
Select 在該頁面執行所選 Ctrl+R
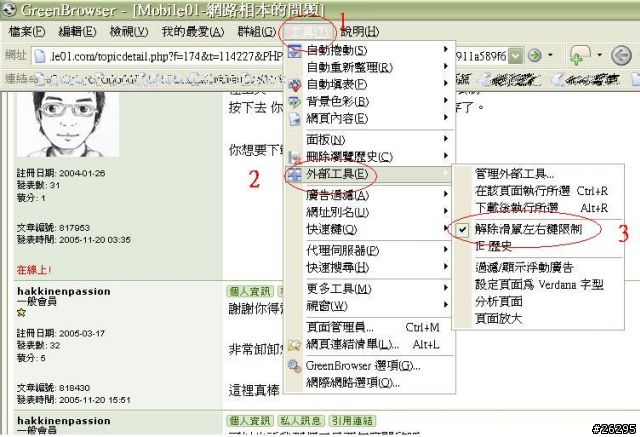click(538, 191)
